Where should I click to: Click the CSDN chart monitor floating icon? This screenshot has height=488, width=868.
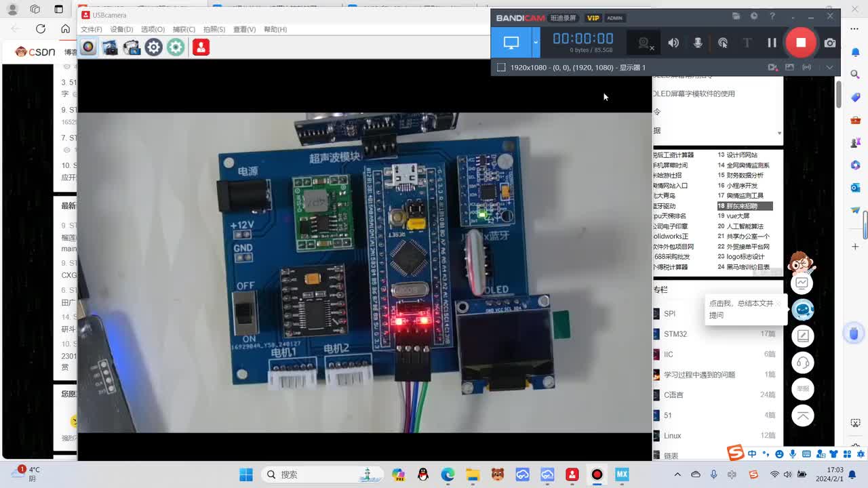coord(802,283)
